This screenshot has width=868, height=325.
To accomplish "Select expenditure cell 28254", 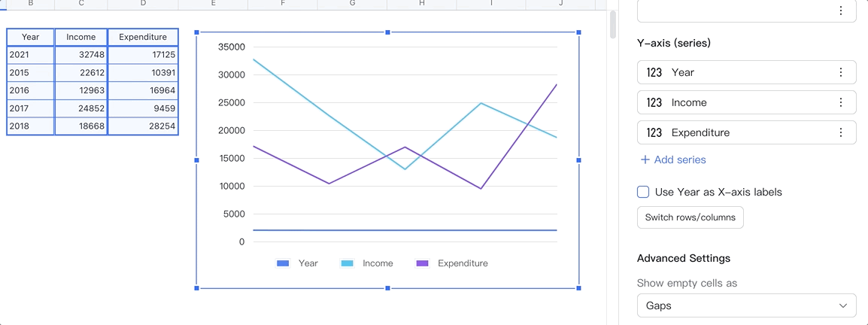I will tap(143, 126).
